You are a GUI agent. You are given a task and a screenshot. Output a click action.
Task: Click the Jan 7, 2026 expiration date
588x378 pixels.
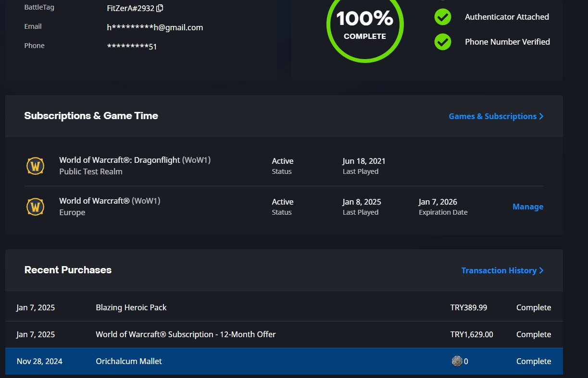pyautogui.click(x=438, y=202)
